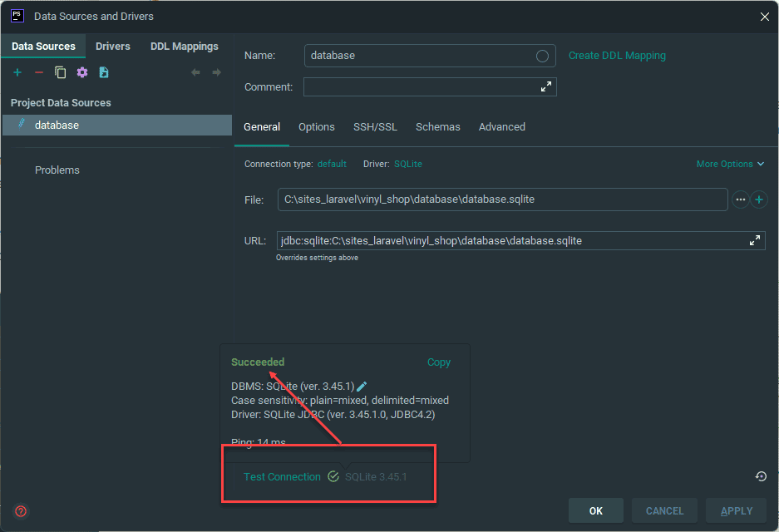Viewport: 779px width, 532px height.
Task: Open the Problems section
Action: tap(57, 170)
